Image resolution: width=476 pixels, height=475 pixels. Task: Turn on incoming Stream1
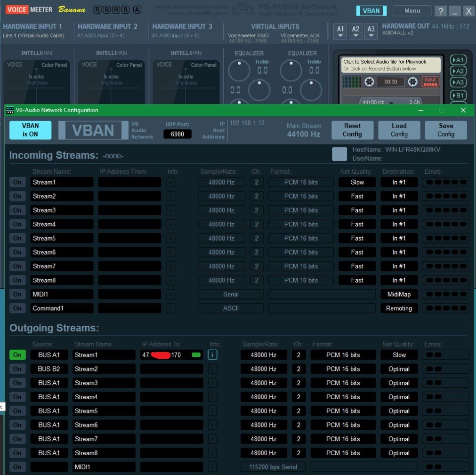point(17,182)
